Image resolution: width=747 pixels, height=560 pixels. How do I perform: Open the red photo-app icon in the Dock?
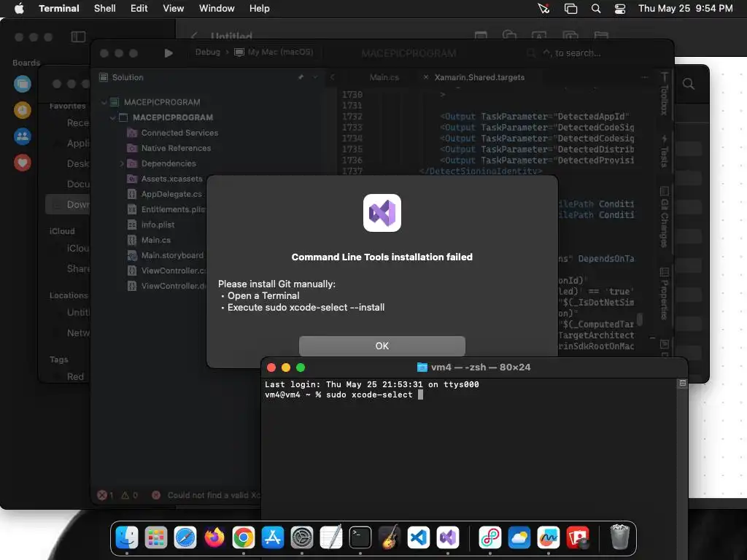click(578, 537)
